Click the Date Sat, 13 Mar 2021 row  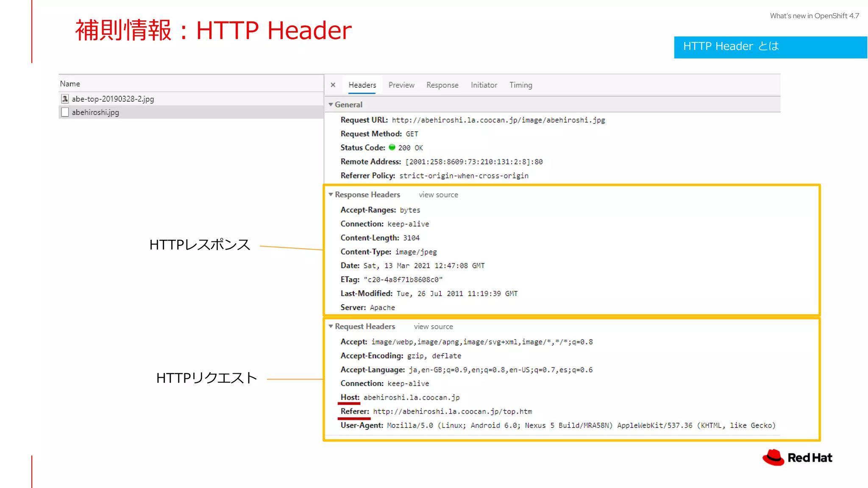(x=412, y=266)
